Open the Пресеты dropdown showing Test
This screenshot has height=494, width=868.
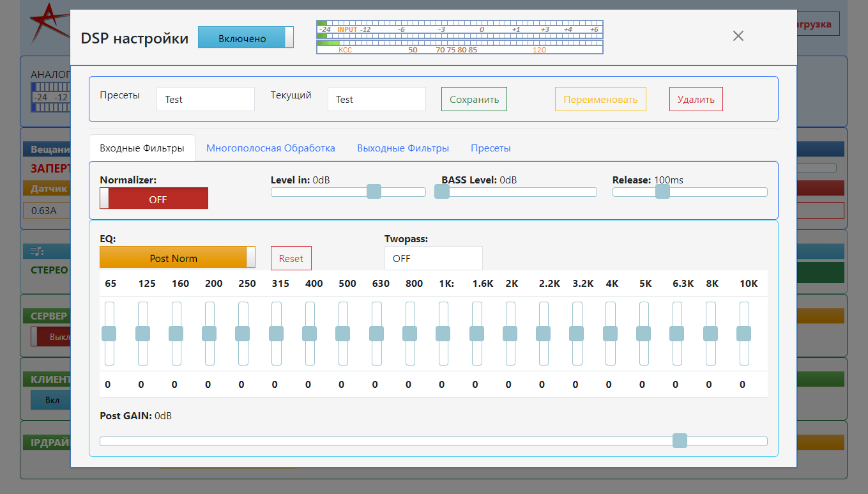click(x=205, y=100)
